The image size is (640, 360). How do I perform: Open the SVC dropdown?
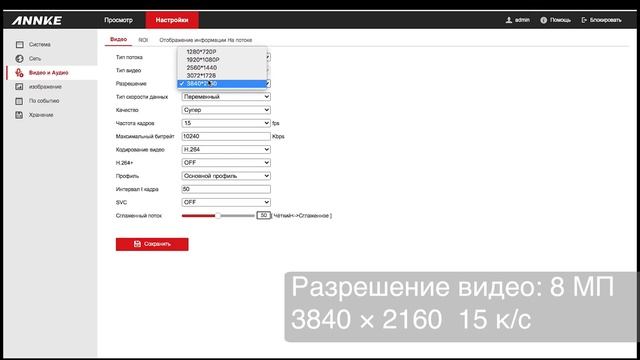tap(226, 202)
